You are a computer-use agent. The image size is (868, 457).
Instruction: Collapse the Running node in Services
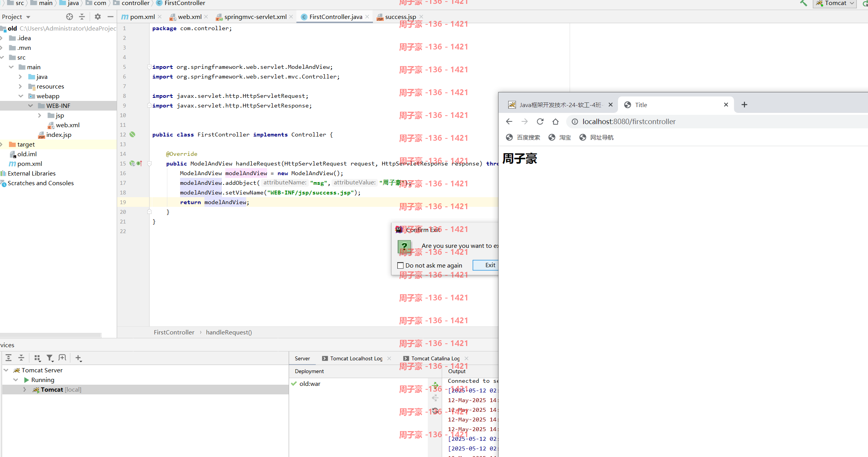point(16,380)
